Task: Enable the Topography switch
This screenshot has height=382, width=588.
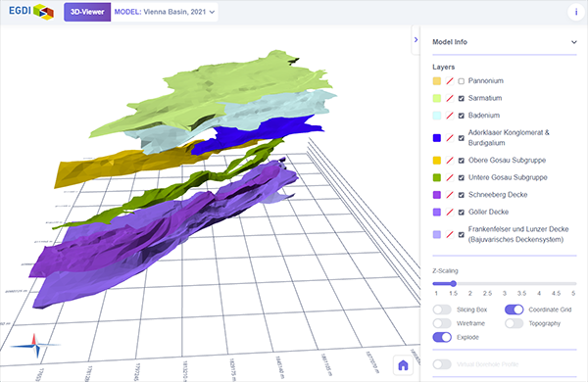Action: 514,323
